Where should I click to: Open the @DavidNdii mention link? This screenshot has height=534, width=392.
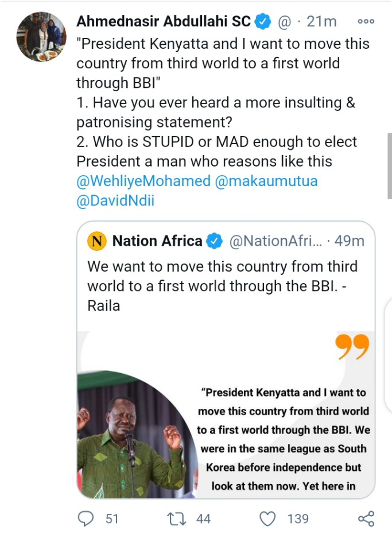tap(115, 200)
